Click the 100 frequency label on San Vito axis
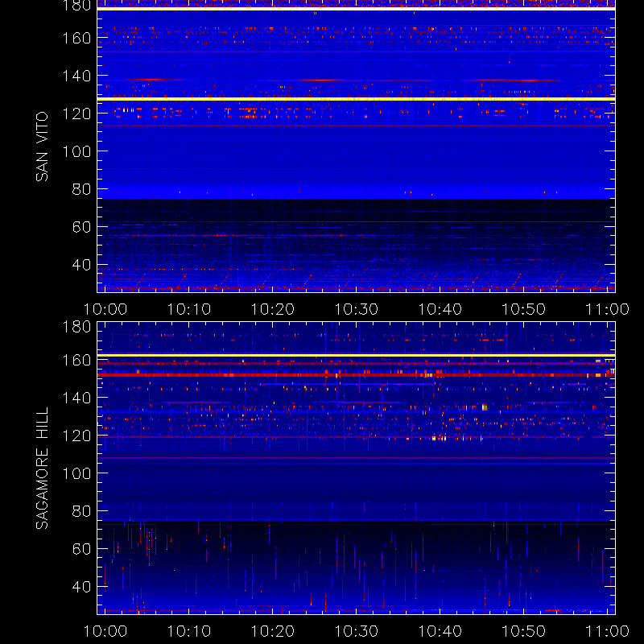 point(76,151)
